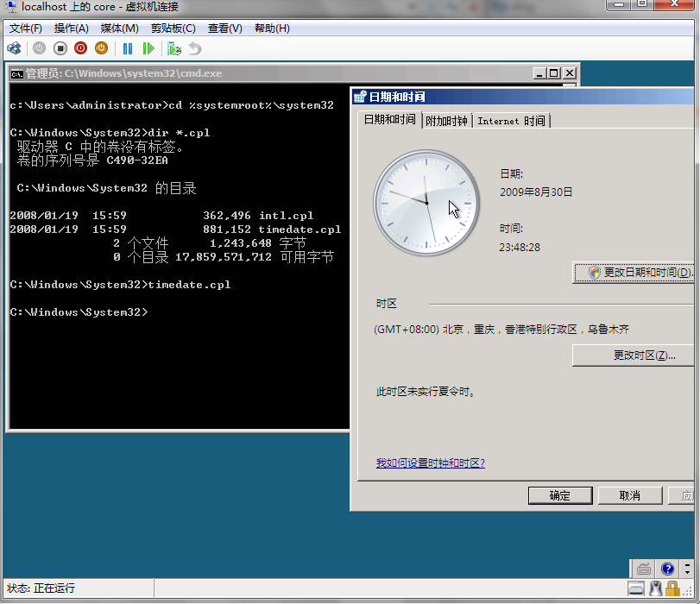Viewport: 700px width, 604px height.
Task: Open the 我如何设置时钟和时区 help link
Action: point(431,463)
